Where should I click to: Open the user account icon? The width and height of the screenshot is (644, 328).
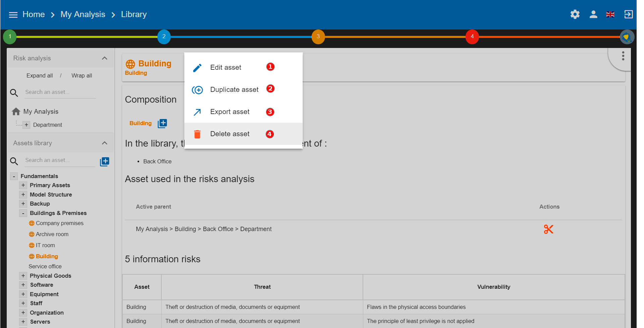pos(593,14)
